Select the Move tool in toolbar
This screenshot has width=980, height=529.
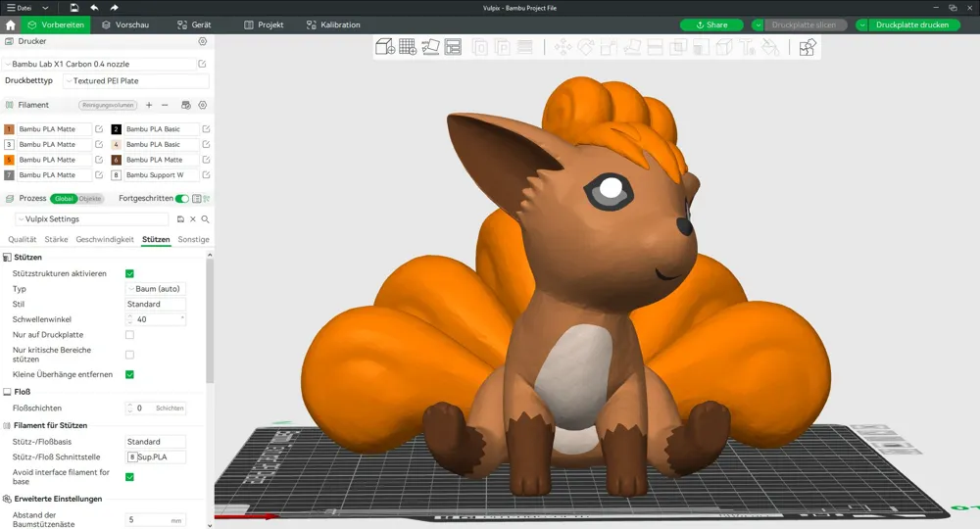click(563, 47)
